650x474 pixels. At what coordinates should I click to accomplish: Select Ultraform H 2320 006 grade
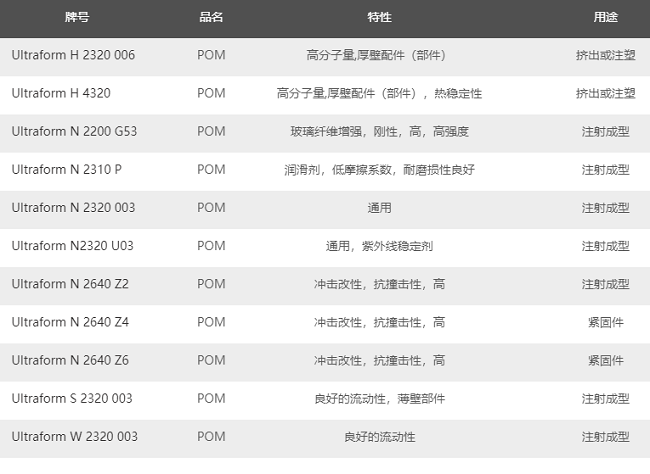[73, 55]
